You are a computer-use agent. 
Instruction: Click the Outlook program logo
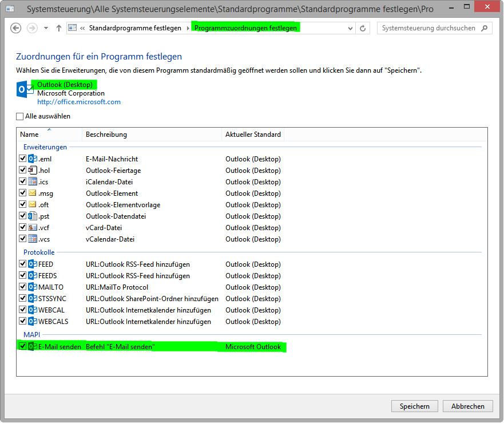25,89
